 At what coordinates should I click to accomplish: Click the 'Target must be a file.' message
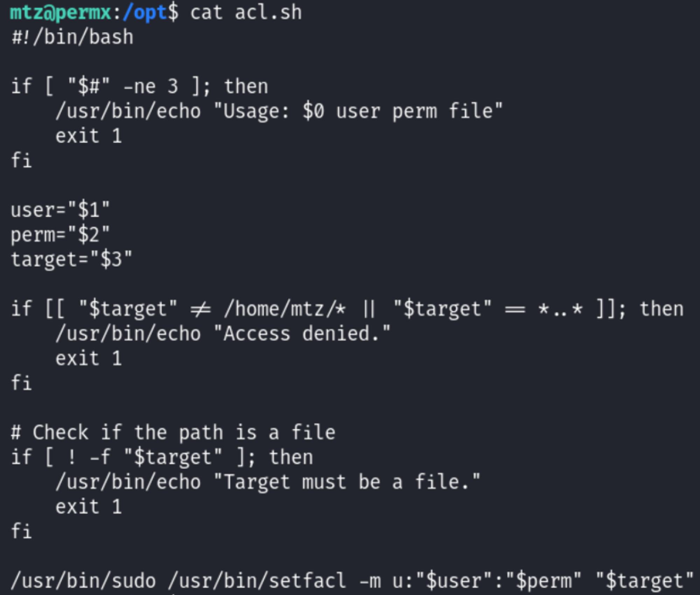346,482
